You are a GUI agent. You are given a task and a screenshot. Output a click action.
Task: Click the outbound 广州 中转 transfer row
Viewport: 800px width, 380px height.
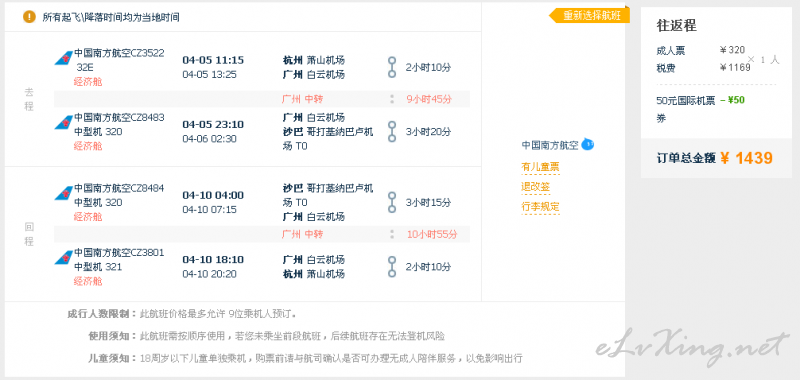click(262, 99)
